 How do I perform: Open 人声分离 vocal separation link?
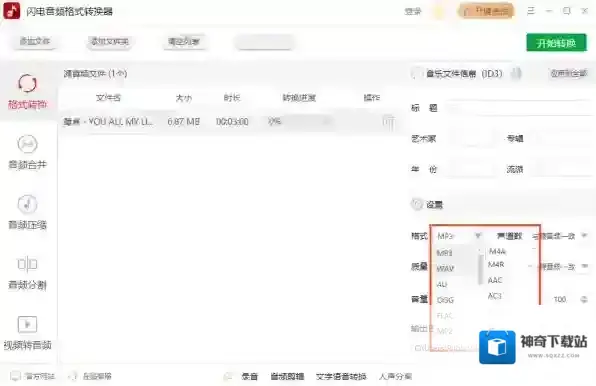pyautogui.click(x=395, y=377)
